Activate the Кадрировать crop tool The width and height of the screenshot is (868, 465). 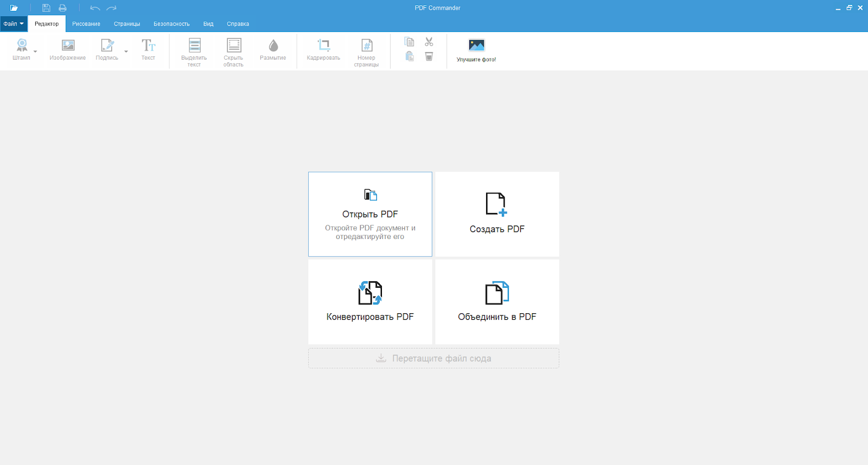323,49
